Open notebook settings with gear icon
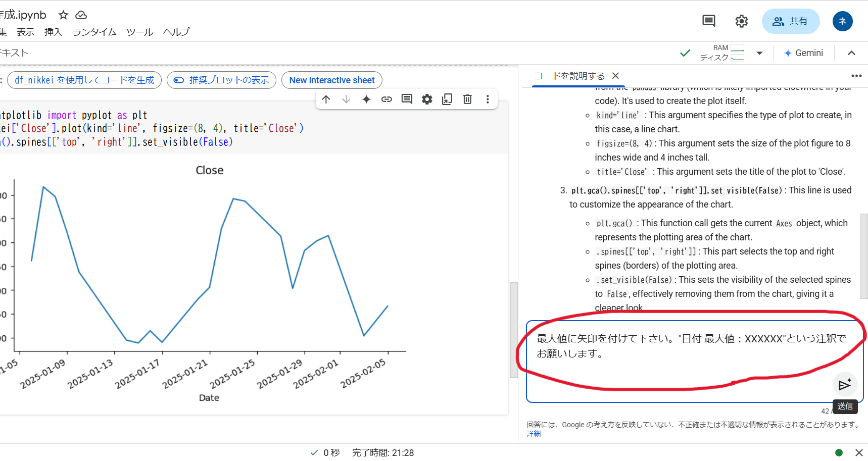Viewport: 868px width, 461px height. 741,21
